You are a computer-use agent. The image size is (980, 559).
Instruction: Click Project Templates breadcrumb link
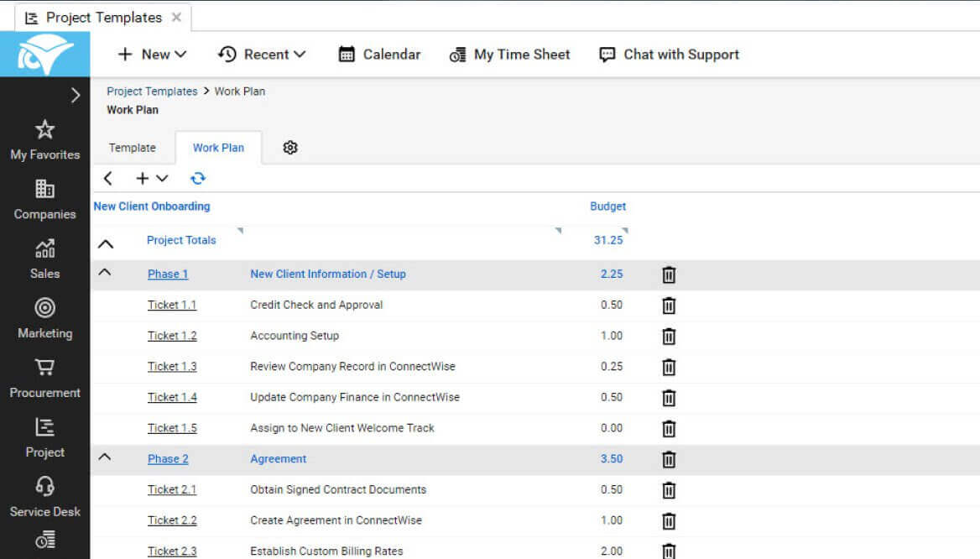pos(152,91)
